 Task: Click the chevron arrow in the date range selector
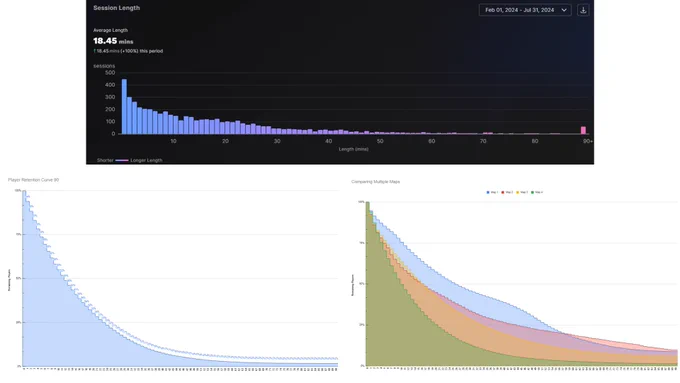point(564,10)
